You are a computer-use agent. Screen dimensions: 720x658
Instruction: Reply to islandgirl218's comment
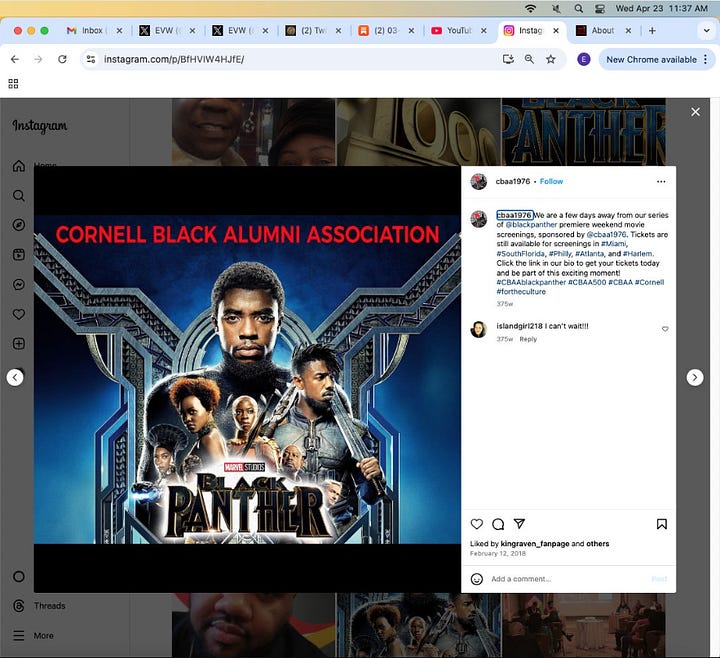tap(528, 339)
